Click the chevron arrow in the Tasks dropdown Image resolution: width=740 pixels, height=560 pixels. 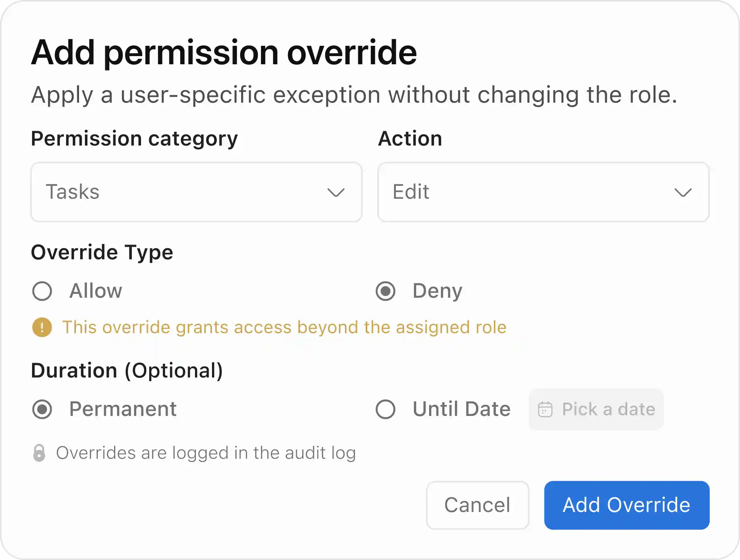point(336,192)
